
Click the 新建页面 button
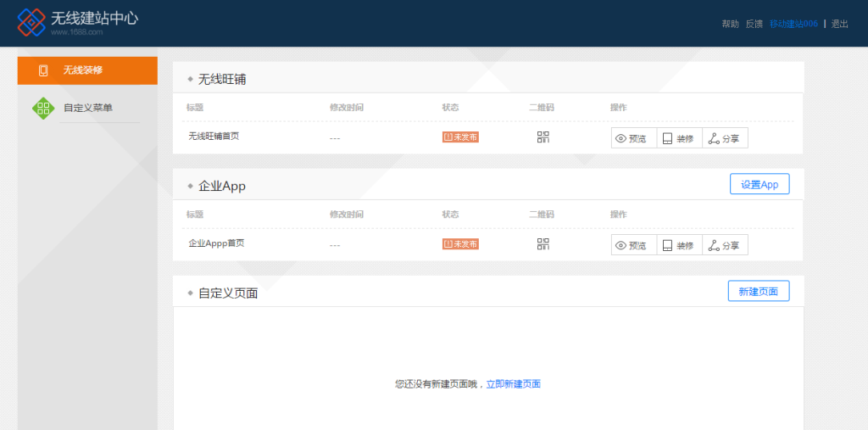point(759,291)
